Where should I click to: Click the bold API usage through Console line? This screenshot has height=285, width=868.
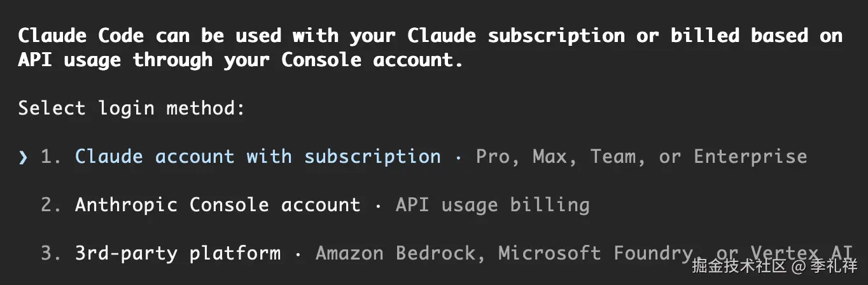coord(241,60)
